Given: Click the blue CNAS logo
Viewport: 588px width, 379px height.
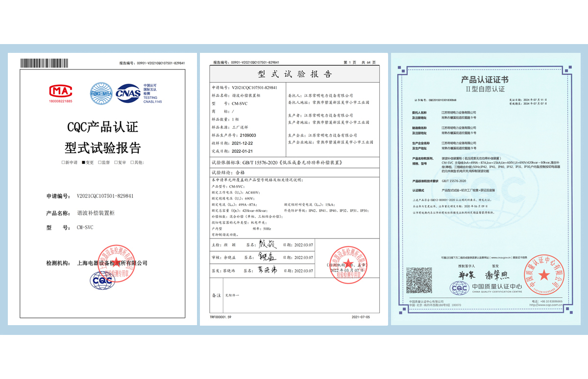Looking at the screenshot, I should (128, 92).
